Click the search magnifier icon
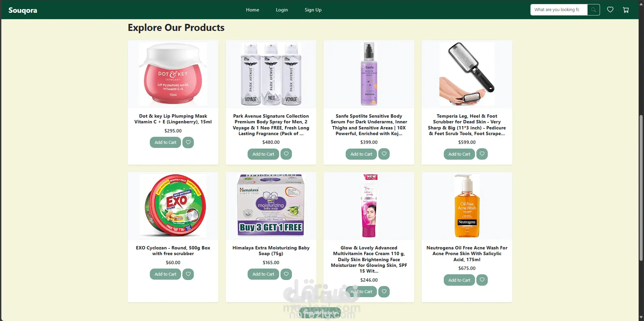This screenshot has height=321, width=644. (x=594, y=10)
